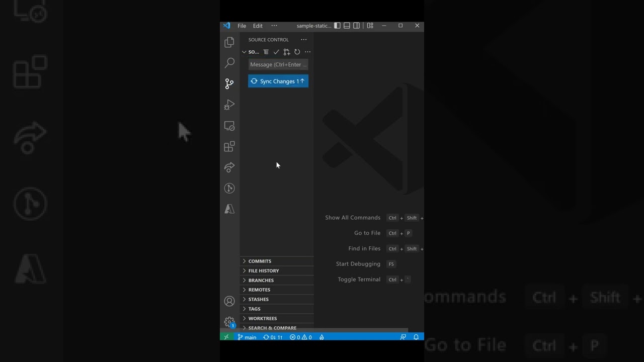644x362 pixels.
Task: Open the Manage gear icon
Action: click(x=229, y=322)
